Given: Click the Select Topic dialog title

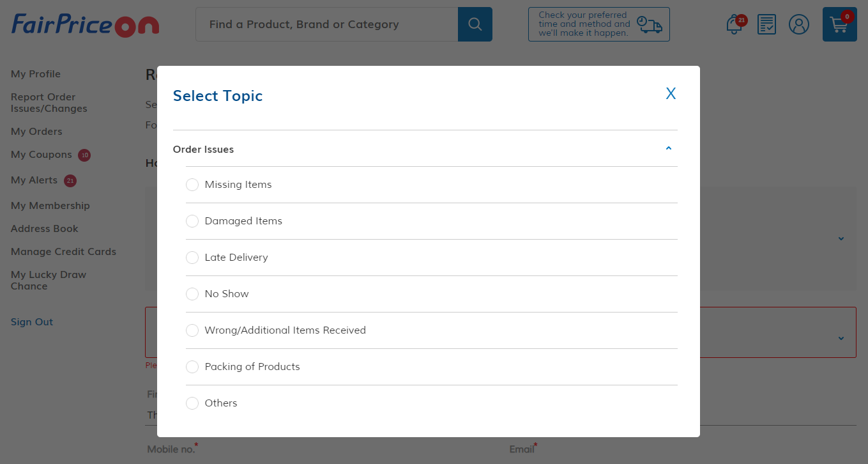Looking at the screenshot, I should (x=218, y=96).
